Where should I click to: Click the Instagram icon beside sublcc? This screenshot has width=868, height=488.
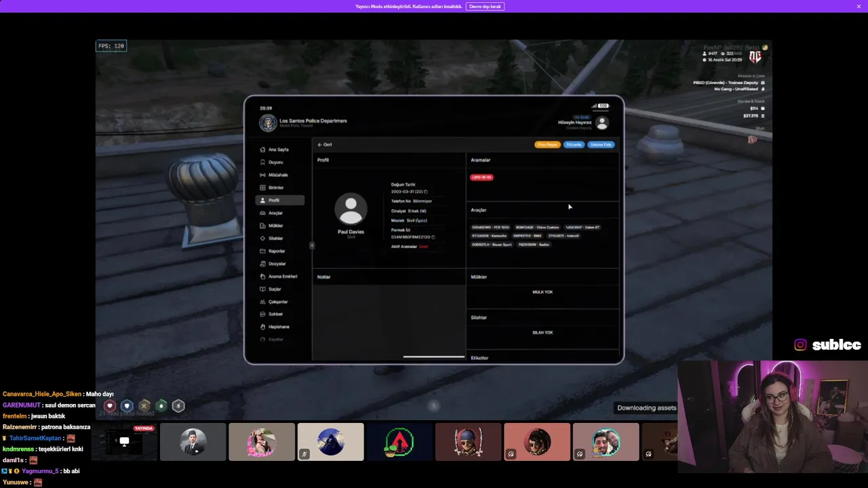click(800, 345)
